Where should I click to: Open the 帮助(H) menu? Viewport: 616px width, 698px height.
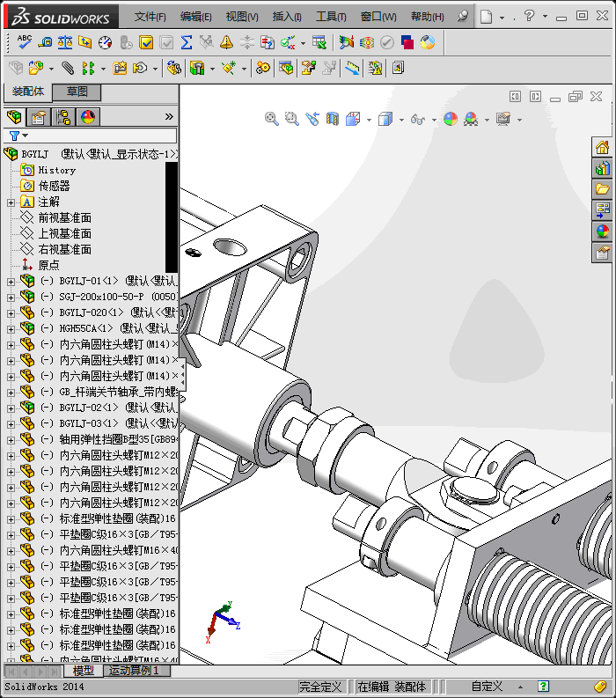tap(428, 17)
